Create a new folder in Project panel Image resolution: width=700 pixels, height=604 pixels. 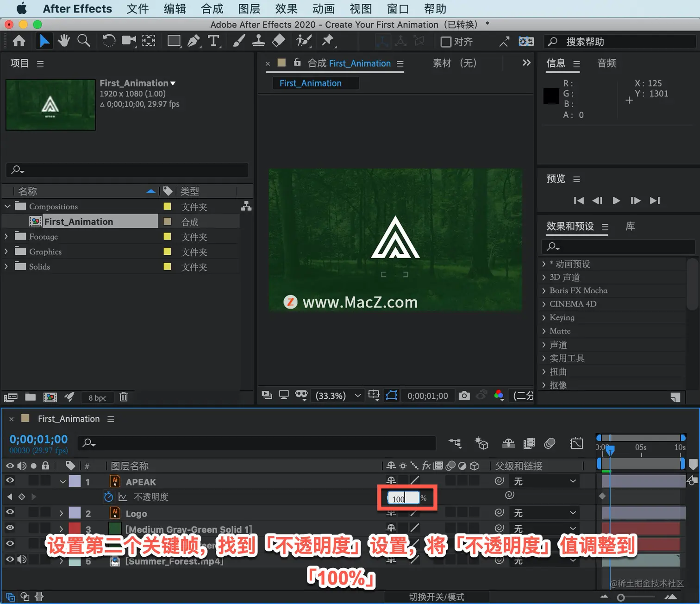(31, 397)
